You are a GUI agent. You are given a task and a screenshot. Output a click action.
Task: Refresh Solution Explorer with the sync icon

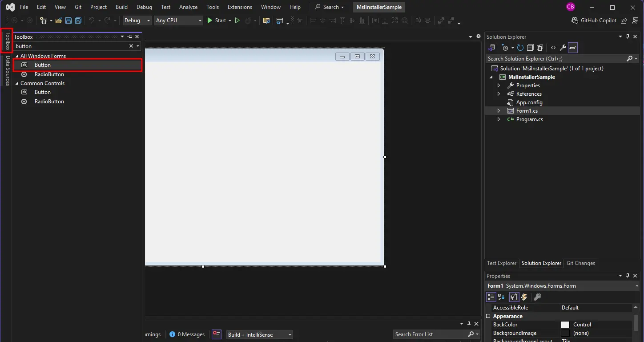tap(520, 48)
